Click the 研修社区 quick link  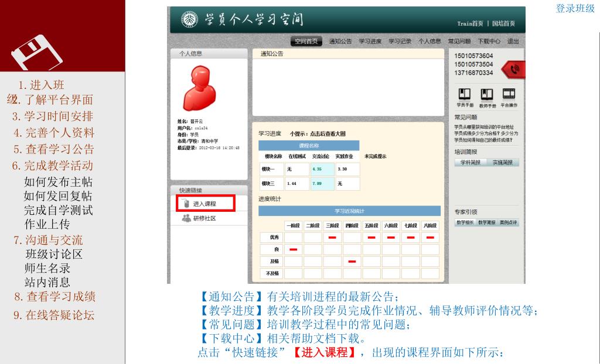point(204,218)
